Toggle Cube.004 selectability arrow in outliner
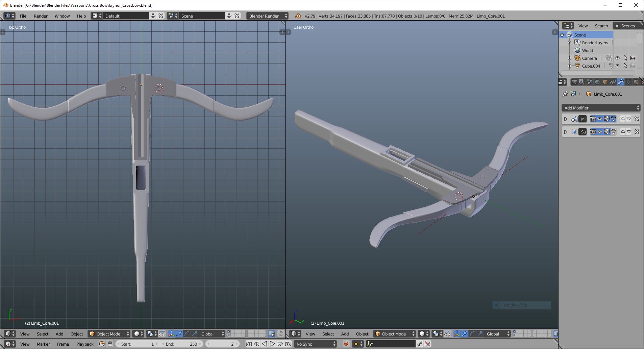644x349 pixels. 625,66
